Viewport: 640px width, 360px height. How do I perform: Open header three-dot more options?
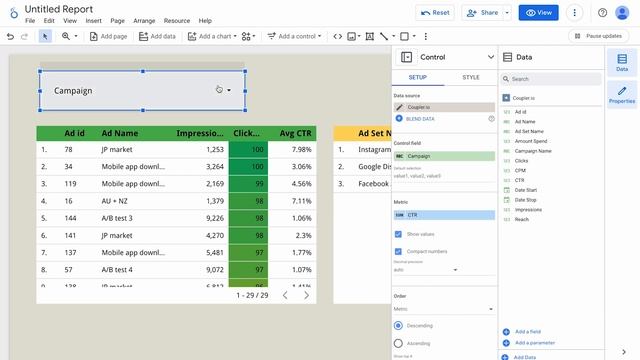click(574, 13)
